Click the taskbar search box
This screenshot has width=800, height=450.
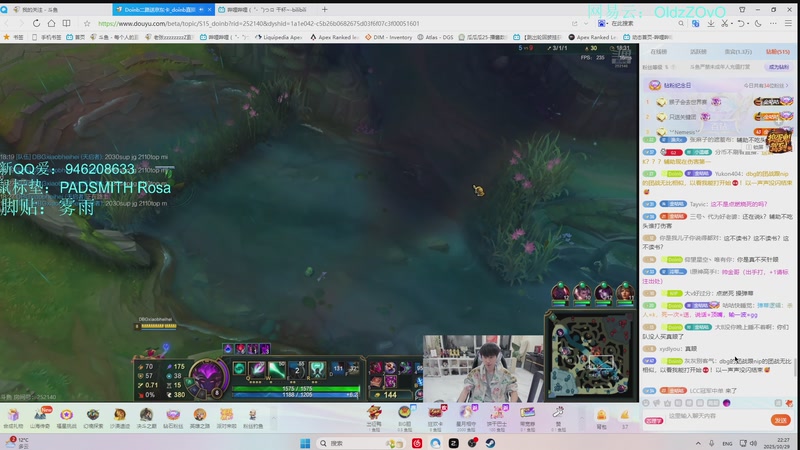(360, 443)
